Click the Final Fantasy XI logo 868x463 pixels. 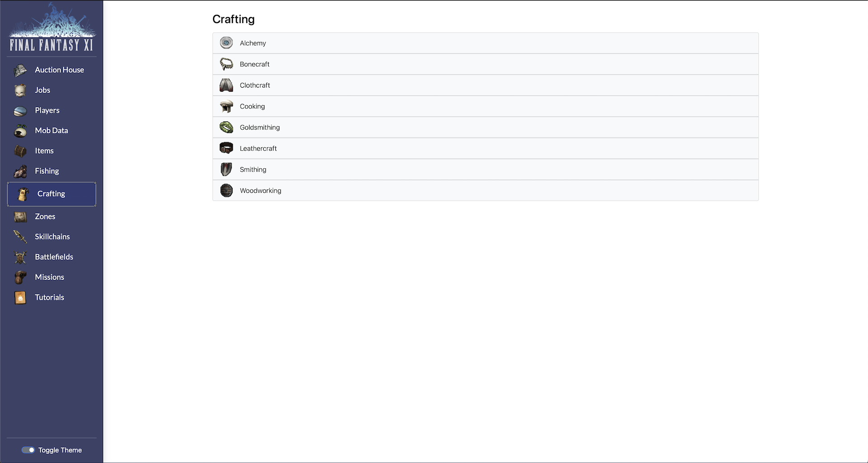point(52,28)
